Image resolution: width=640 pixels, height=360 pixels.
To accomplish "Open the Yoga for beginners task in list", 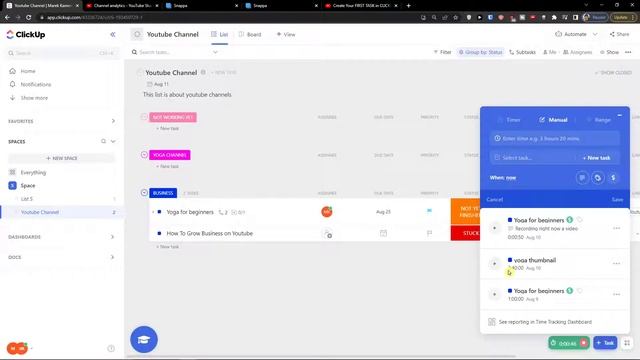I will [x=190, y=212].
